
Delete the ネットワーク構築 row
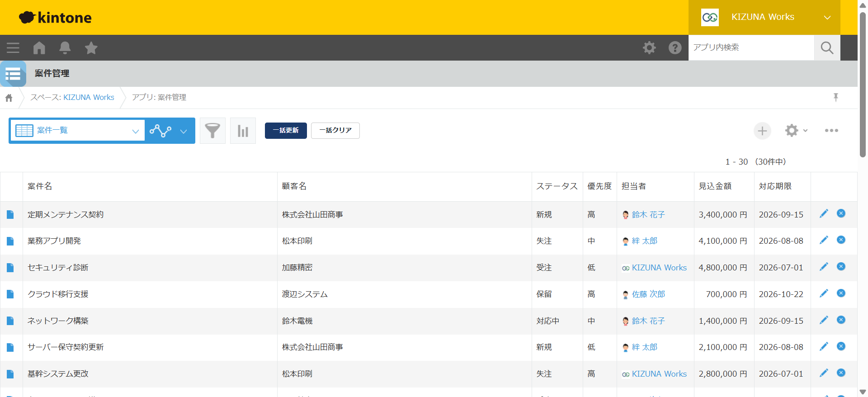[x=841, y=320]
